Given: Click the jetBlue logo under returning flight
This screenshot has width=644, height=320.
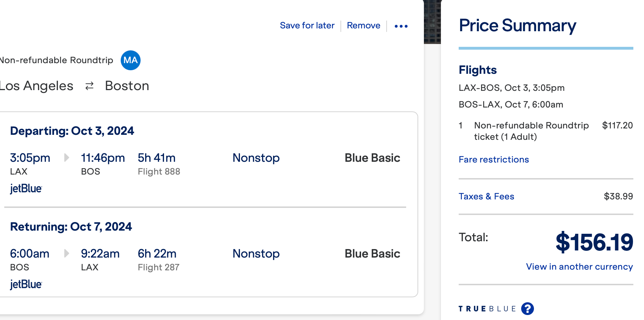Looking at the screenshot, I should (26, 284).
